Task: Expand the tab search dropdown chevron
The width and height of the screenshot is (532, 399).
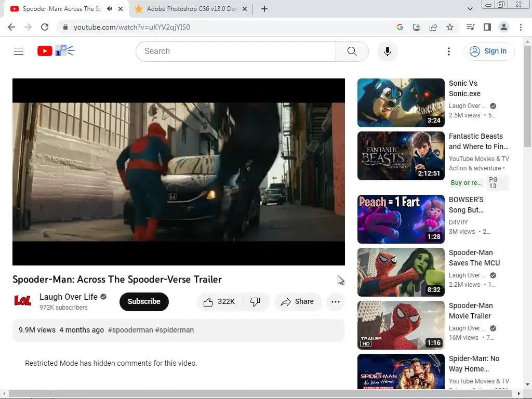Action: (x=470, y=9)
